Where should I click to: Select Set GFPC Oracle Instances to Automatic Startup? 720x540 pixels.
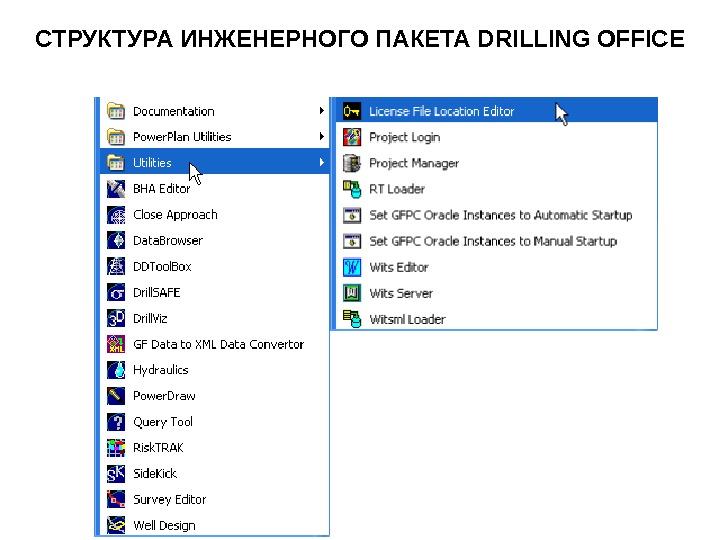(496, 215)
